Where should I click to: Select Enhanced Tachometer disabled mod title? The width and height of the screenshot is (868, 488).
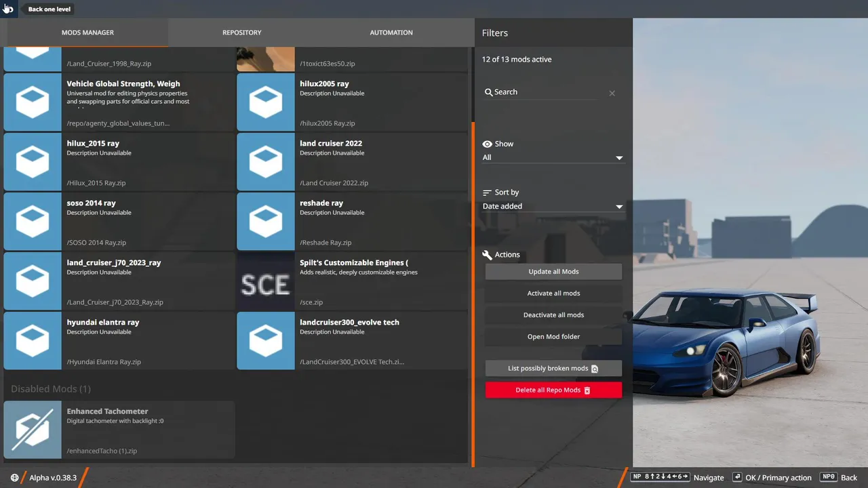(107, 411)
